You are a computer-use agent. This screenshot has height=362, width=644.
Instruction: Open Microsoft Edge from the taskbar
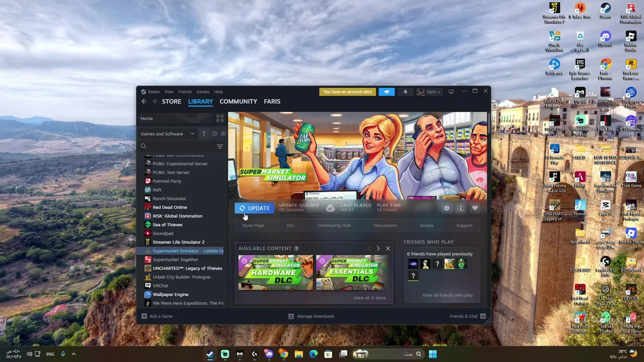point(313,354)
